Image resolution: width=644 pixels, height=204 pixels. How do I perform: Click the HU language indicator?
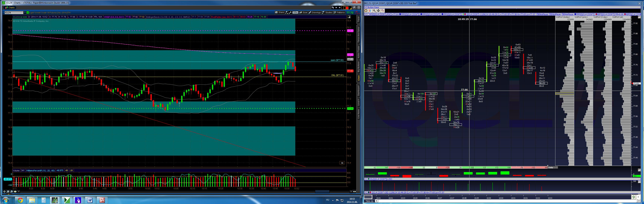click(328, 200)
